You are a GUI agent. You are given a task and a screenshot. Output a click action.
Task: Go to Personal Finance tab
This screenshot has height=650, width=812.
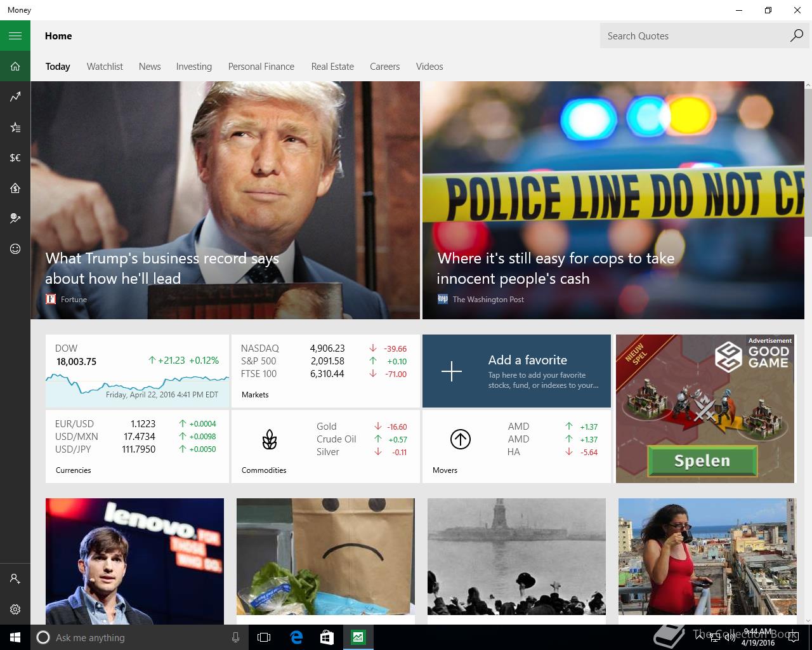[261, 66]
